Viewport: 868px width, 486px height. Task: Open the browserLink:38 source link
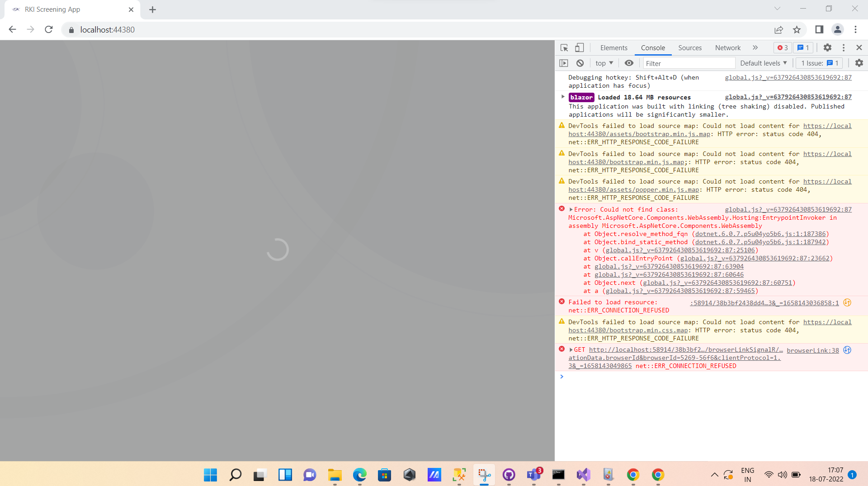click(x=812, y=350)
